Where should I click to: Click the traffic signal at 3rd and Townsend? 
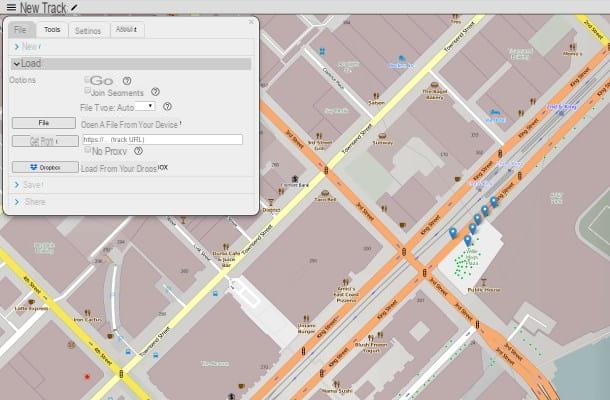pos(326,170)
